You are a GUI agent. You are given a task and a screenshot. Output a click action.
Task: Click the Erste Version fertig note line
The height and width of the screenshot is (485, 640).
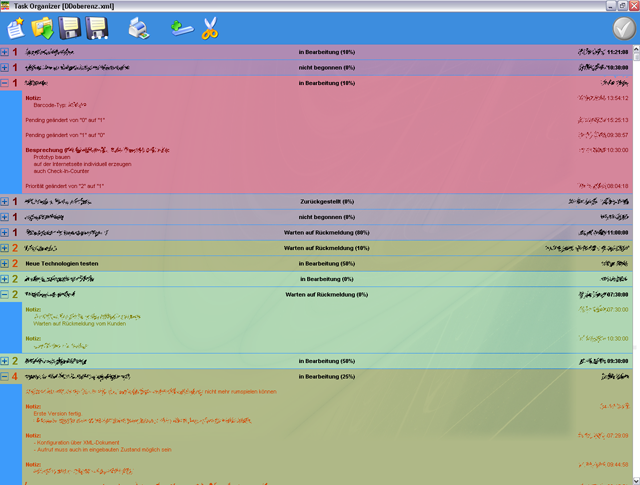(x=58, y=414)
